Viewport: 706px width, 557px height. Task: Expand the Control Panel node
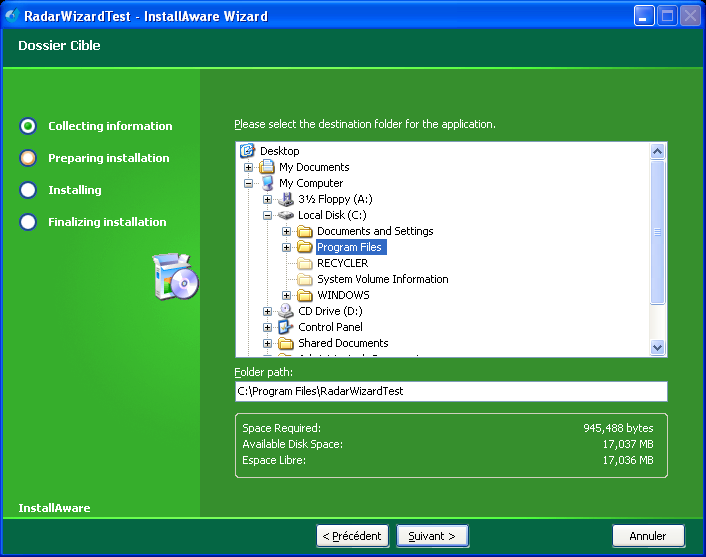[x=267, y=327]
